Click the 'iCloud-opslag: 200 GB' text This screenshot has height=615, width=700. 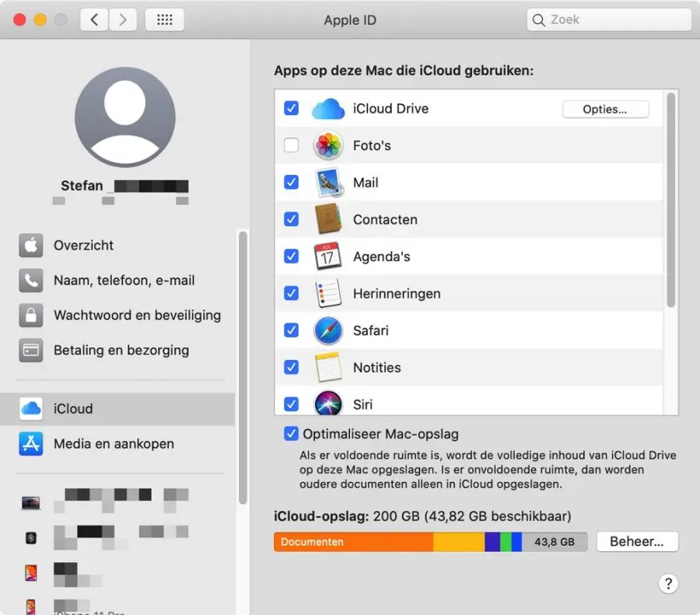tap(347, 516)
